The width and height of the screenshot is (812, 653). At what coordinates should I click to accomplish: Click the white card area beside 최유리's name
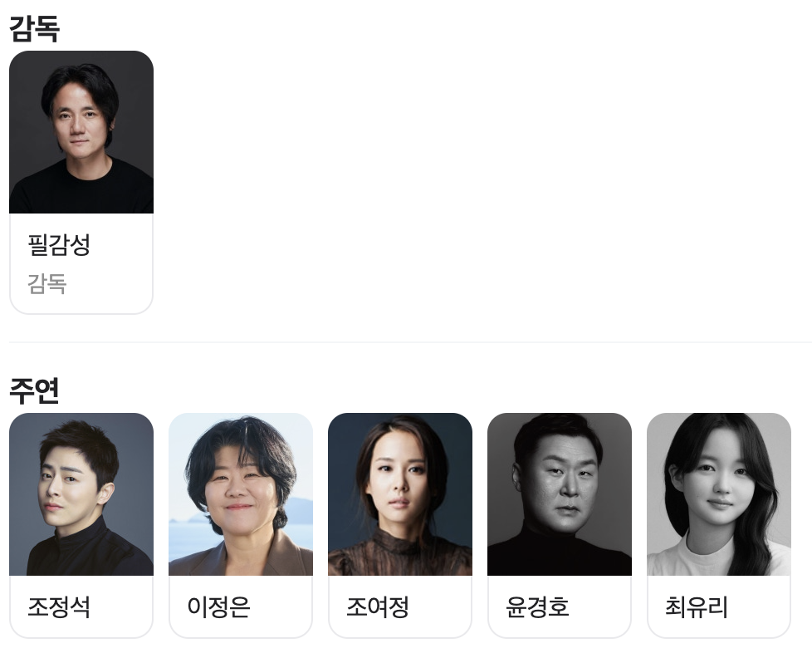click(x=760, y=606)
